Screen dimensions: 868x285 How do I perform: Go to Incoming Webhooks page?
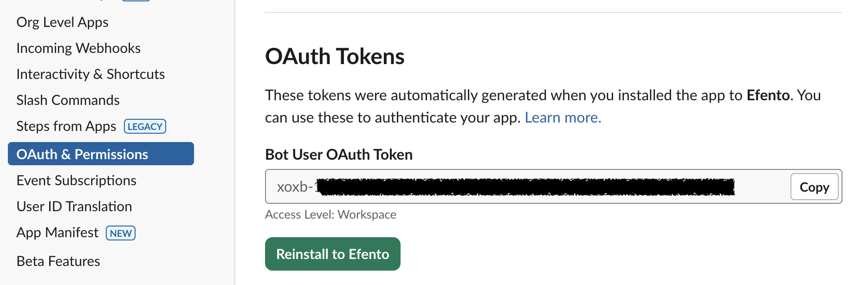[78, 48]
